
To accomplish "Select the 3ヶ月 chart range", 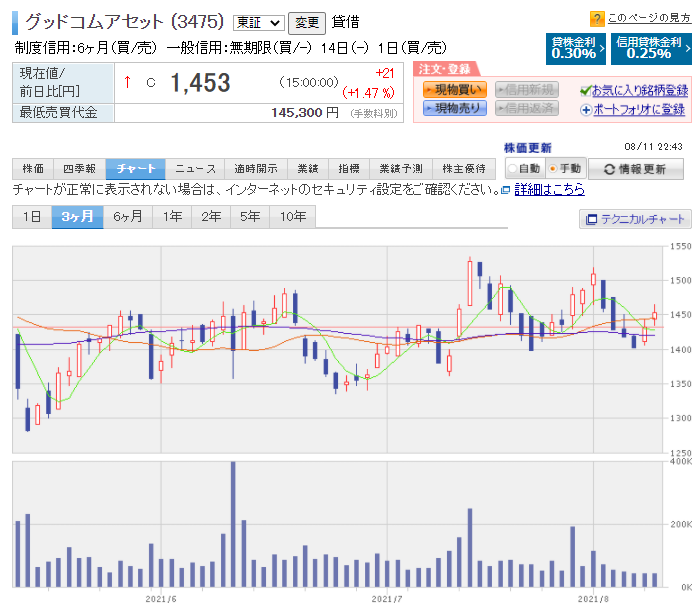I will pyautogui.click(x=78, y=217).
